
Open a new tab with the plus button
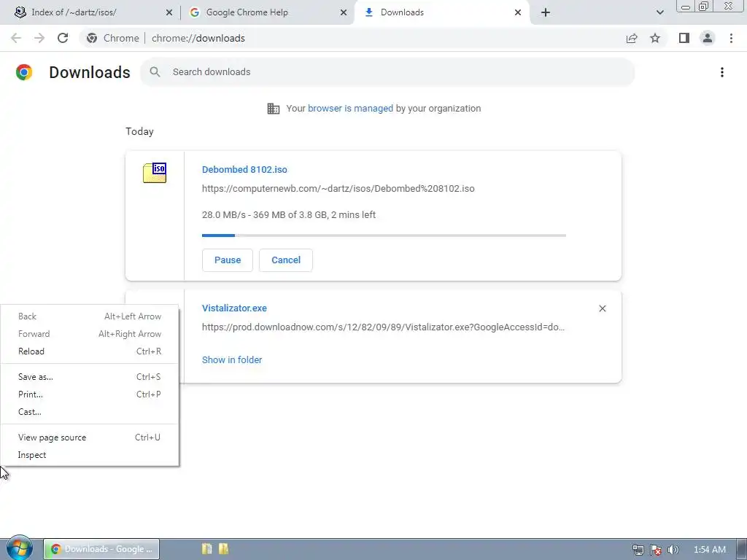[x=546, y=12]
